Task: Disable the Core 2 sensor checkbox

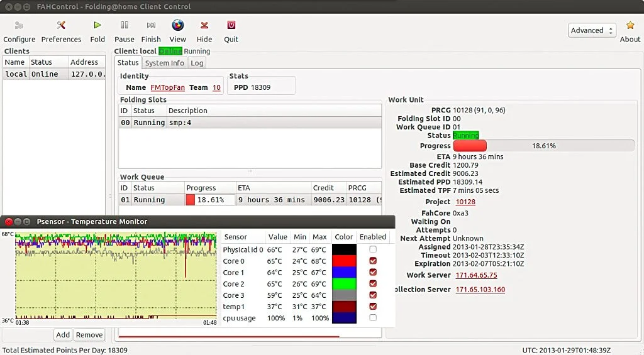Action: [x=372, y=283]
